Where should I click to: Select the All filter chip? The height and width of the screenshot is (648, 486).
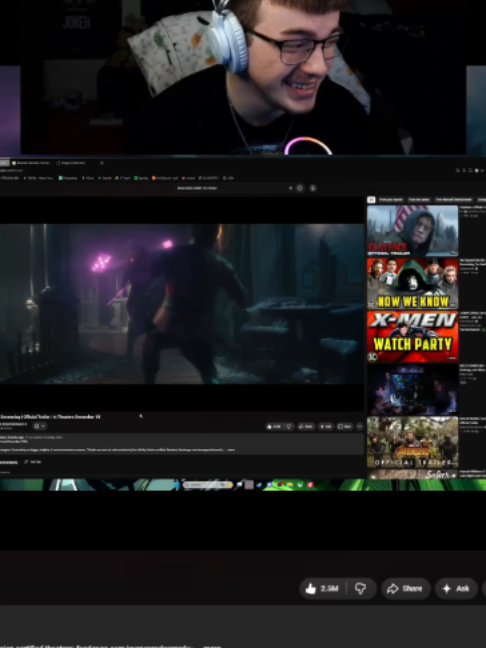371,200
